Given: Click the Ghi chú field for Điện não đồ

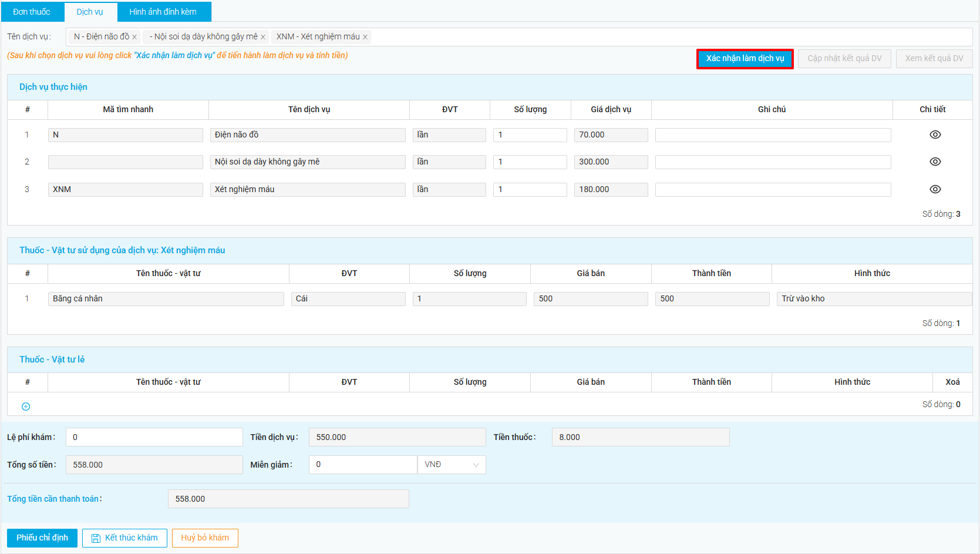Looking at the screenshot, I should pos(773,135).
